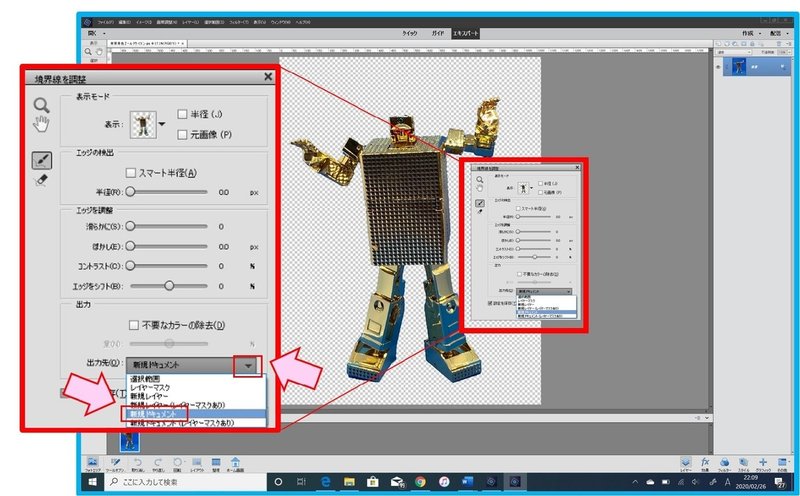Close the enlarged 境界線を調整 dialog
The width and height of the screenshot is (800, 496).
pyautogui.click(x=268, y=77)
